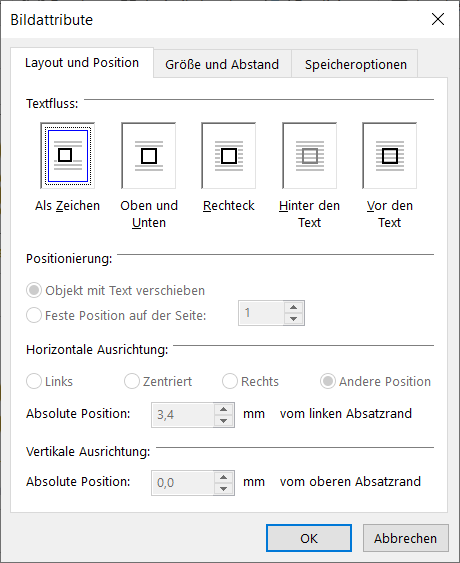
Task: Increase the page number spinner value
Action: pos(293,307)
